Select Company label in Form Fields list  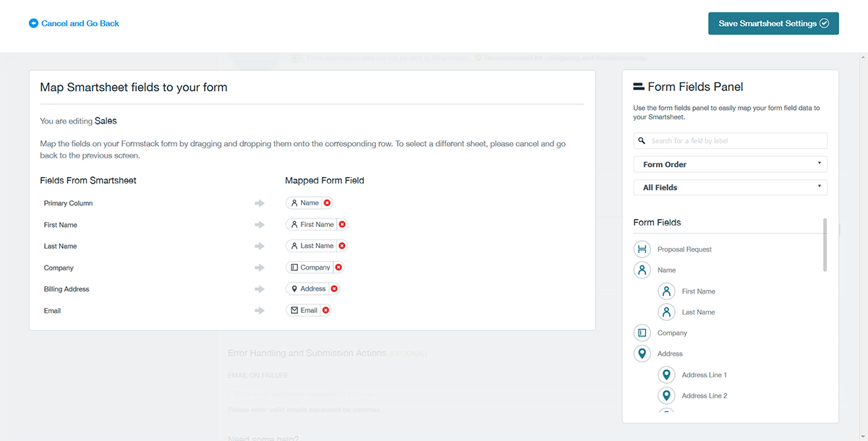point(673,333)
